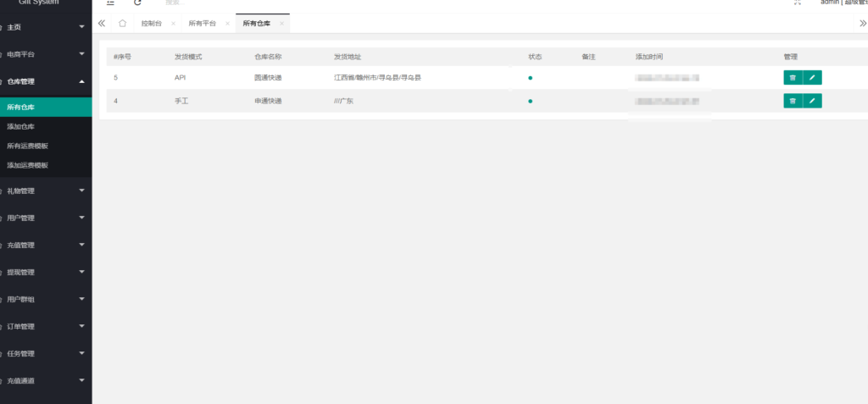The image size is (868, 404).
Task: Expand the 任务管理 sidebar menu
Action: click(x=46, y=354)
